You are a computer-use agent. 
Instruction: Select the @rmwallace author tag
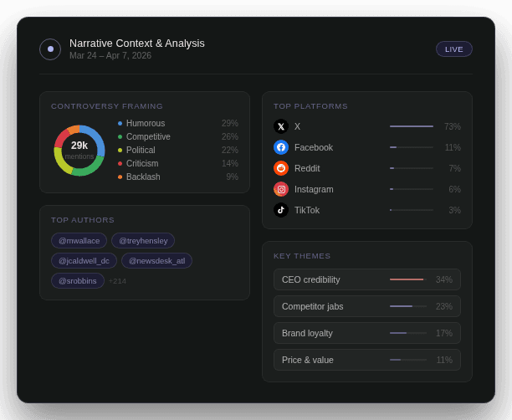pyautogui.click(x=79, y=240)
